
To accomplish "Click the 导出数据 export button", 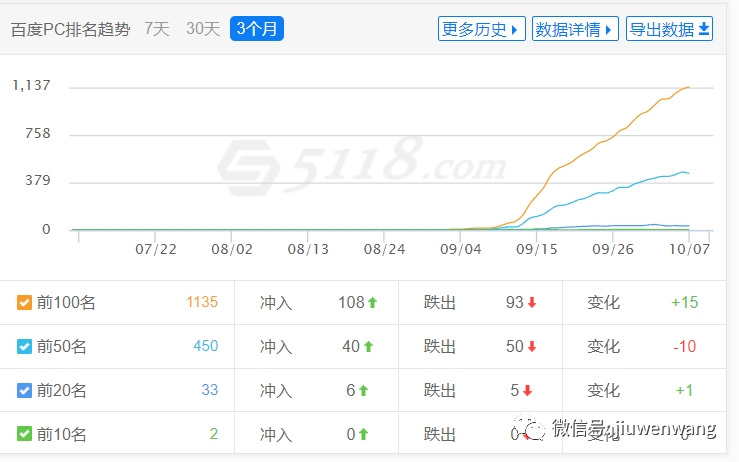I will (669, 29).
